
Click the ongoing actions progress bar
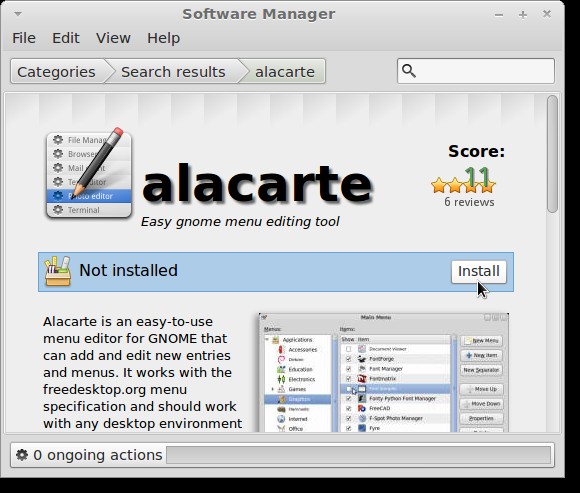pos(358,455)
